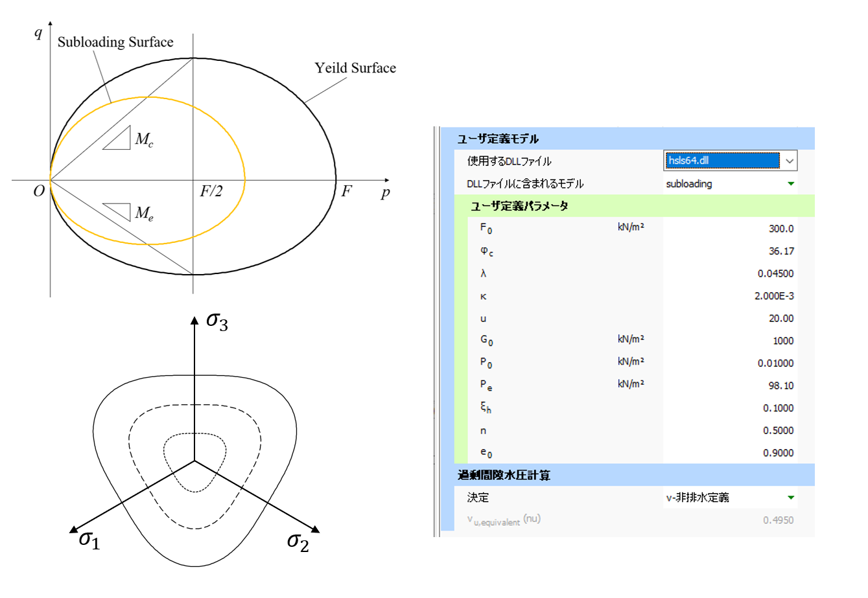This screenshot has width=868, height=598.
Task: Collapse the ユーザ定義モデル section header
Action: (498, 139)
